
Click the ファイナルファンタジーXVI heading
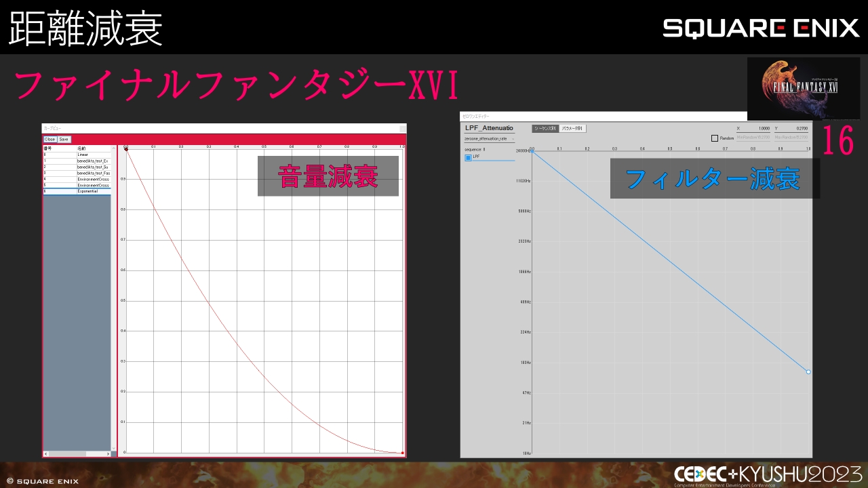pos(237,86)
